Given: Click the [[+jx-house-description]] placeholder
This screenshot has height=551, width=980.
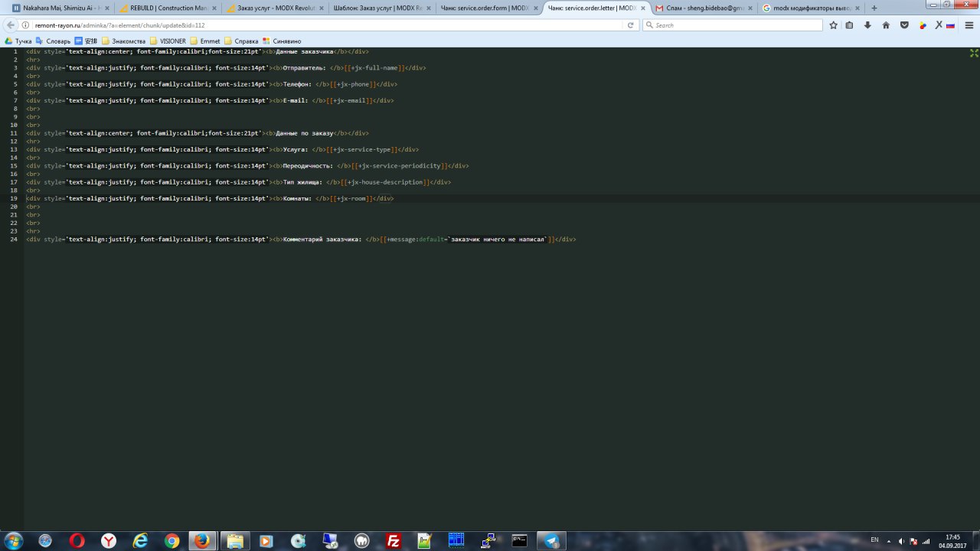Looking at the screenshot, I should [x=386, y=182].
